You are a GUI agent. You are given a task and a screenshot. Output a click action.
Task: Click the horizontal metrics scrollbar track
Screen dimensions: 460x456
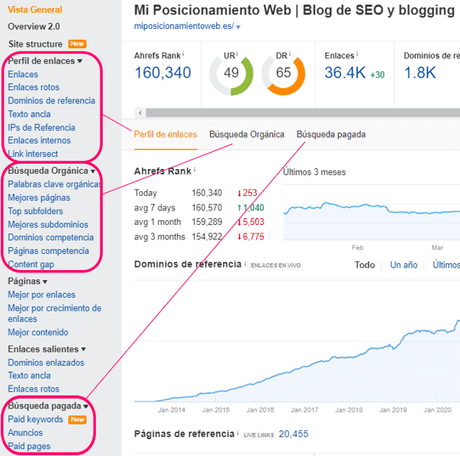(303, 113)
